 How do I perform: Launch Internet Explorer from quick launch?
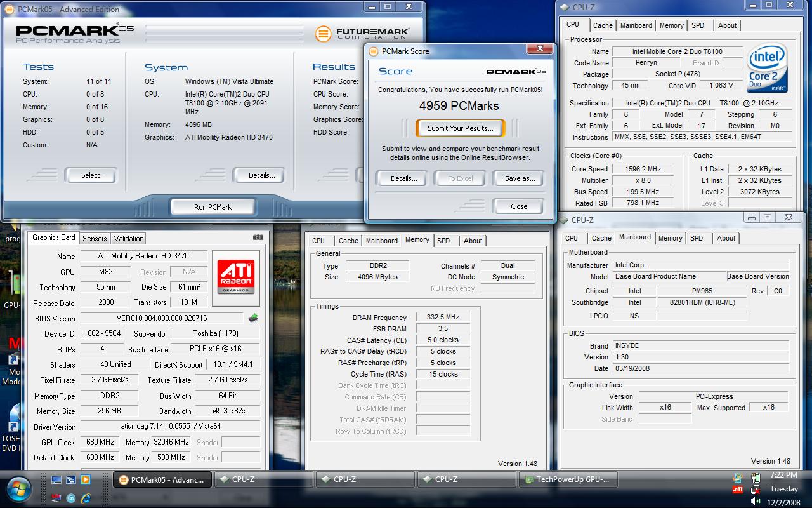(86, 497)
